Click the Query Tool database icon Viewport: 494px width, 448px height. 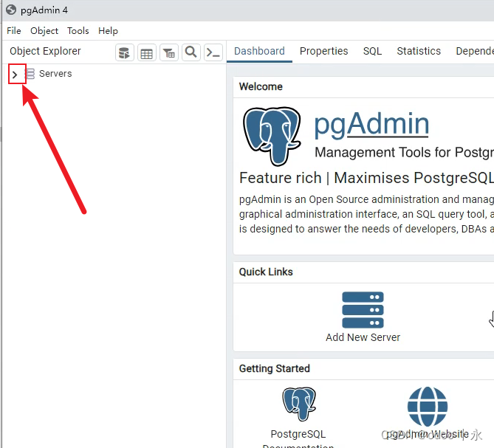coord(125,52)
